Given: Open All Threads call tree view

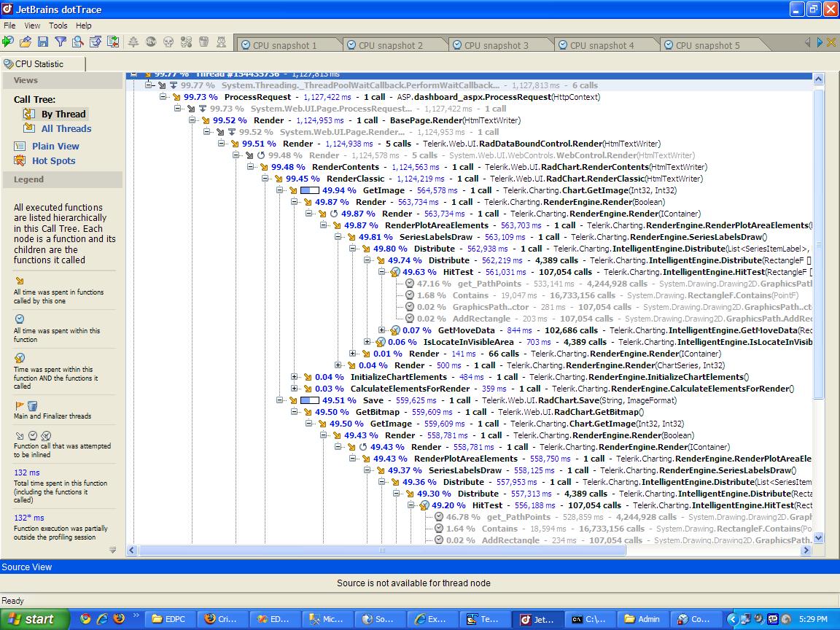Looking at the screenshot, I should (x=66, y=128).
